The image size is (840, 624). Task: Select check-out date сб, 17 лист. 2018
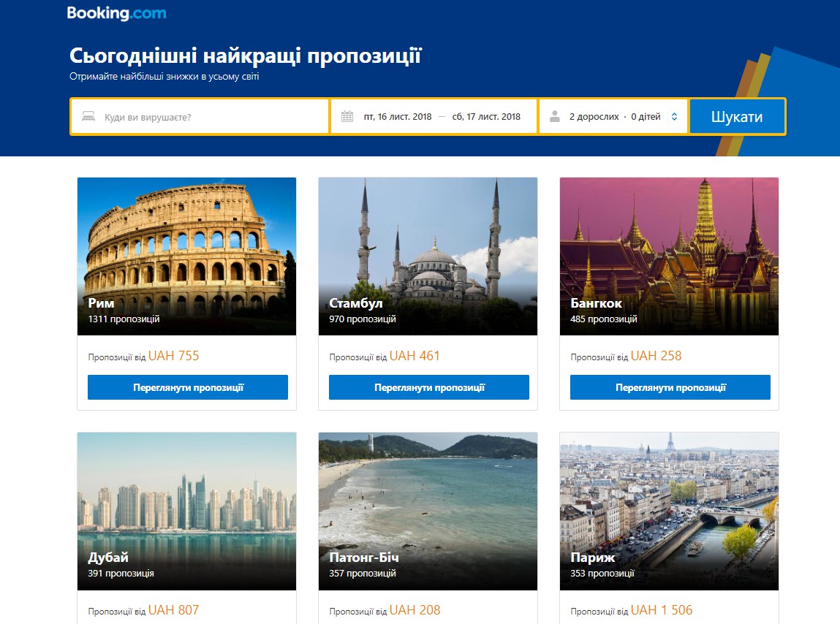[486, 117]
